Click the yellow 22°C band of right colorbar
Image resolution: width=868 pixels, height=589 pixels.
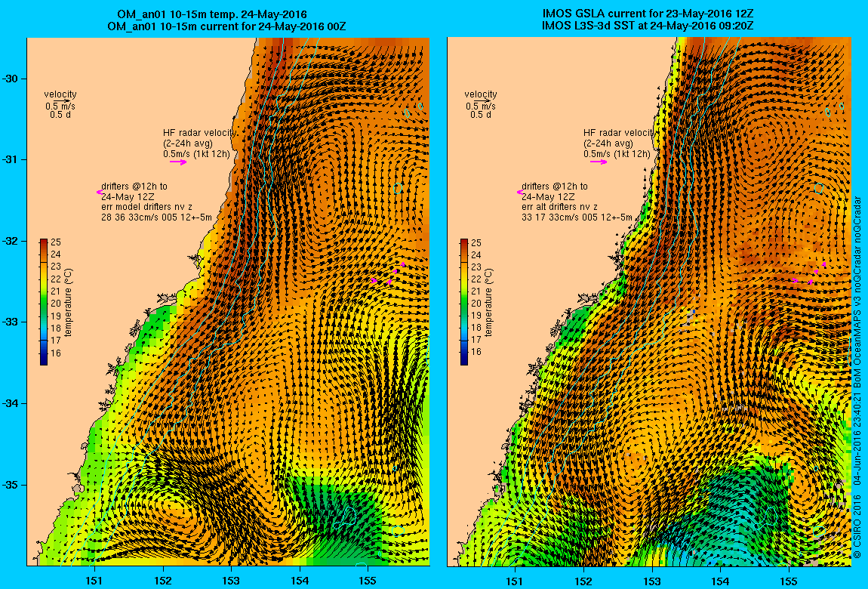464,279
